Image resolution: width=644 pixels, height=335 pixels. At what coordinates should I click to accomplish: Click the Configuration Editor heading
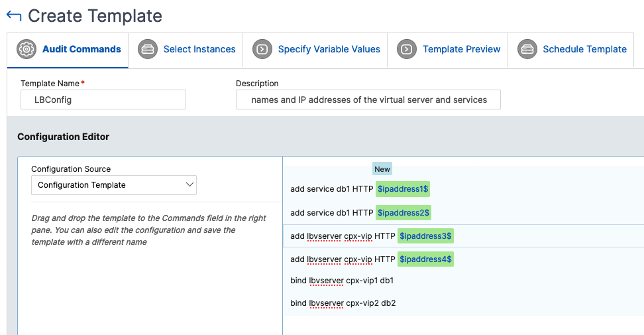[63, 137]
